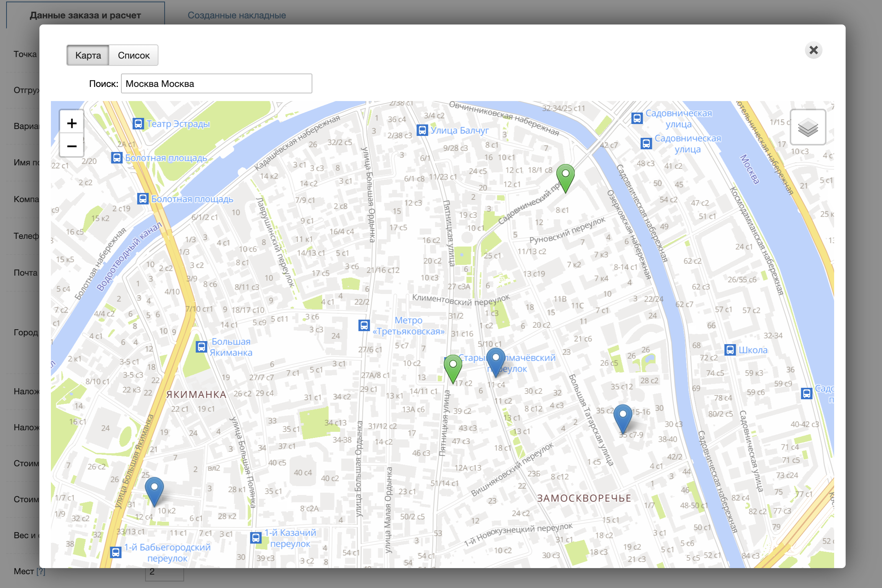Image resolution: width=882 pixels, height=588 pixels.
Task: Select blue marker at Старый Толмачёвский переулок
Action: click(496, 360)
